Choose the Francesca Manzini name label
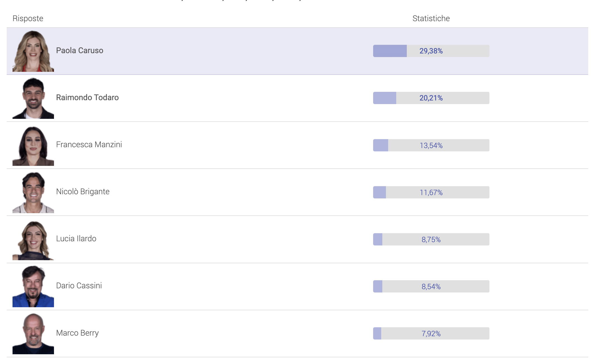The image size is (596, 364). [x=89, y=144]
